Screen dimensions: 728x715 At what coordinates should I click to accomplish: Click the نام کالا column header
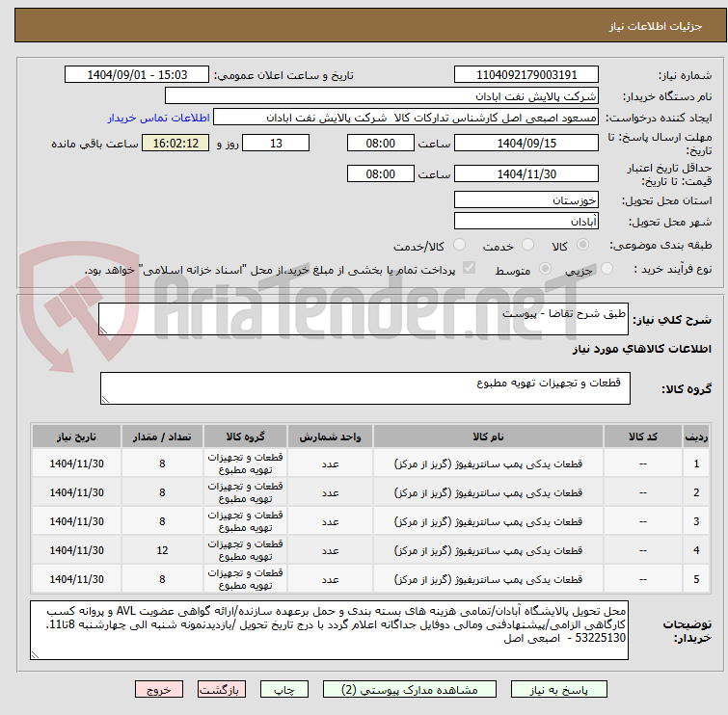tap(489, 437)
